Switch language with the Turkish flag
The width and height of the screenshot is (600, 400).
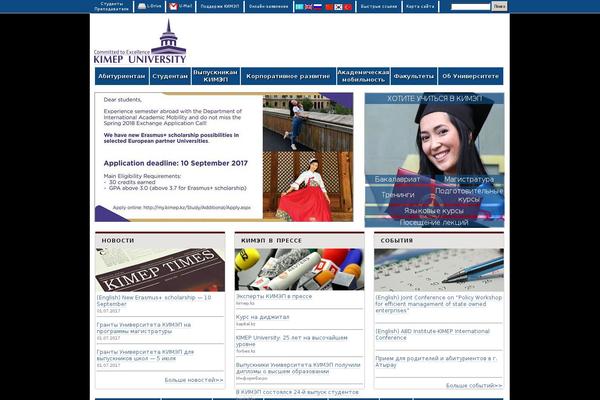pyautogui.click(x=348, y=7)
